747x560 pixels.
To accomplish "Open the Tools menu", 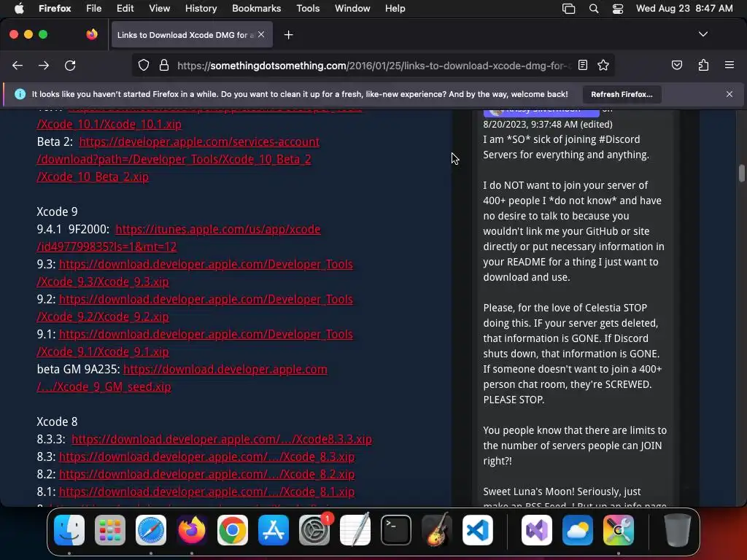I will (308, 9).
